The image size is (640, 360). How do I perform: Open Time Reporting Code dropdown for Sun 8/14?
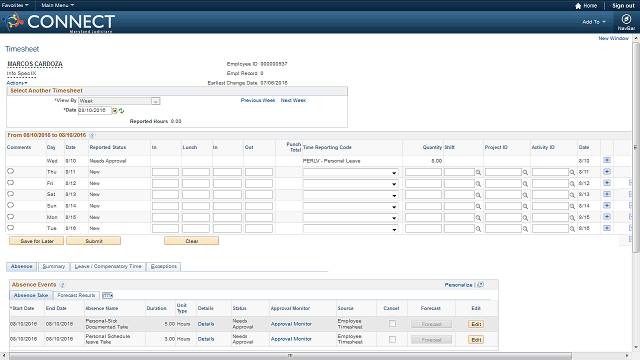(x=350, y=206)
